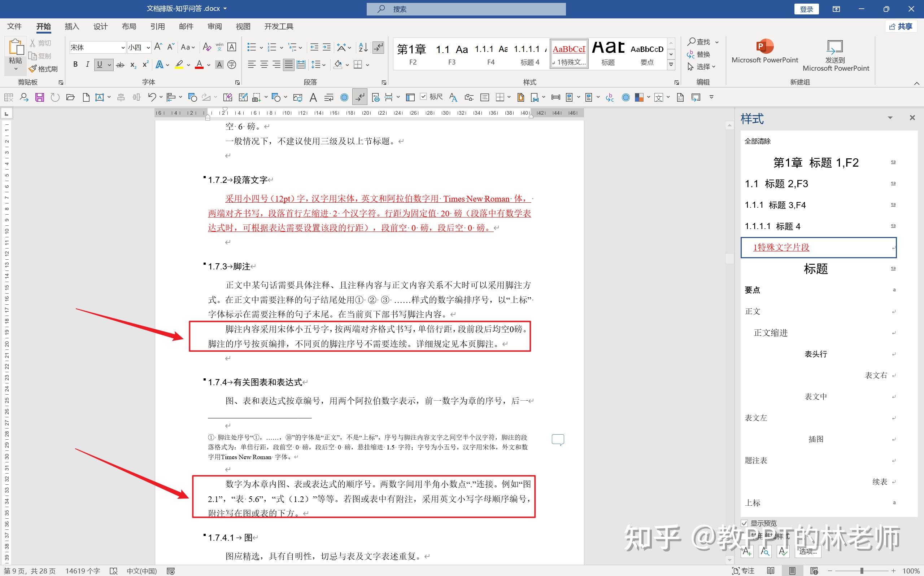Click the new style button in styles pane
Screen dimensions: 924x576
click(x=747, y=551)
